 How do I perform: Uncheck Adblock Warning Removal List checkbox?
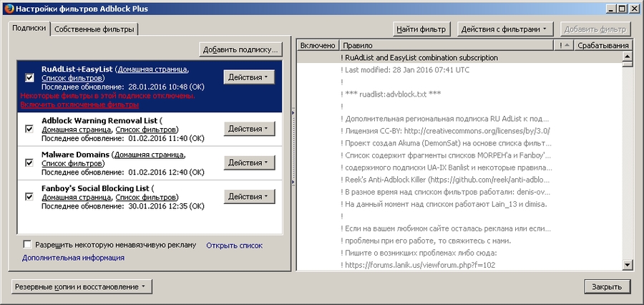point(29,129)
